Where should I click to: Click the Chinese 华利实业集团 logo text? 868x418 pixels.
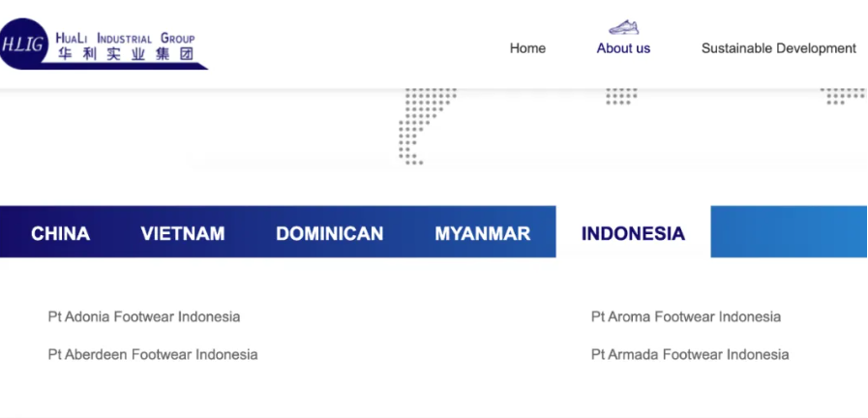[125, 55]
